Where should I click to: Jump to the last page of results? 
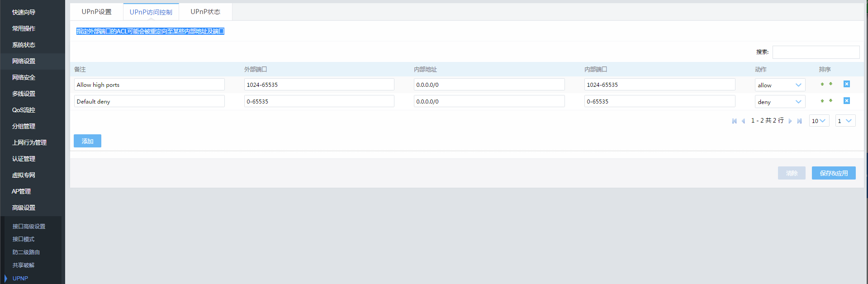[x=799, y=121]
